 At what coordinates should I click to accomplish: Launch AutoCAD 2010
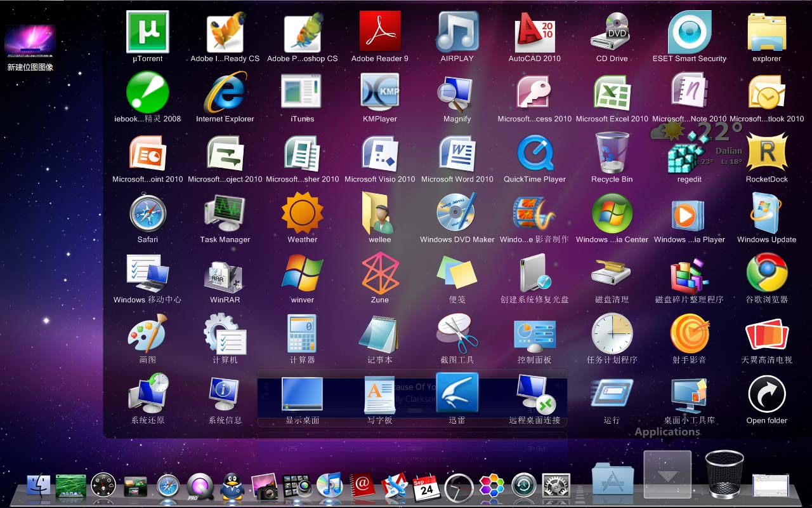(x=535, y=32)
